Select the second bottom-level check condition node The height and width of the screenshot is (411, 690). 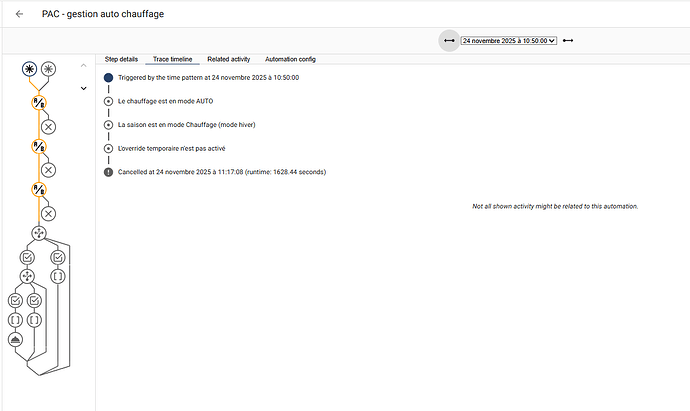pyautogui.click(x=34, y=301)
